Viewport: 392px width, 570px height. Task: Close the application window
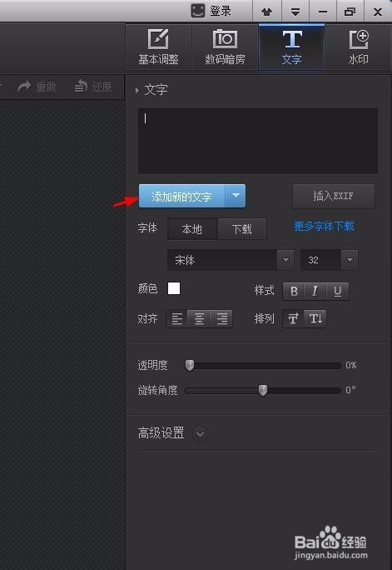click(x=378, y=12)
